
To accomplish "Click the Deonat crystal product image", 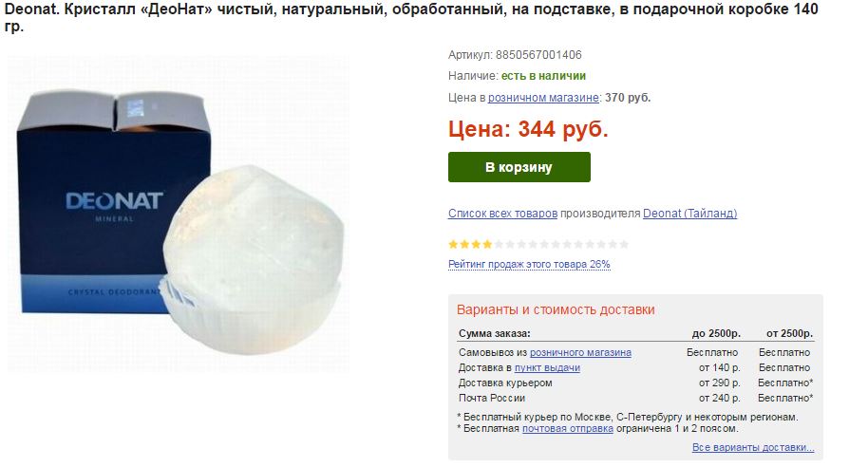I will click(x=179, y=214).
